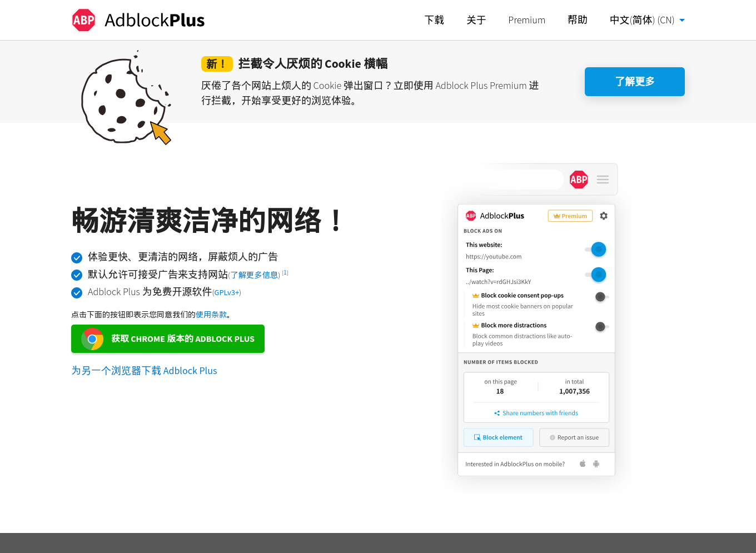Click the Apple icon for mobile download
The width and height of the screenshot is (756, 553).
[x=583, y=464]
